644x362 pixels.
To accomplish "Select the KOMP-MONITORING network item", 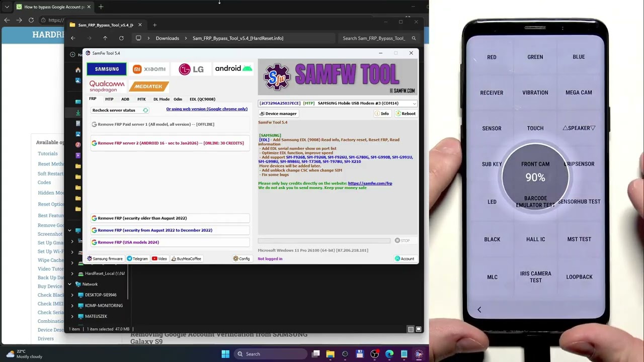I will [x=104, y=306].
